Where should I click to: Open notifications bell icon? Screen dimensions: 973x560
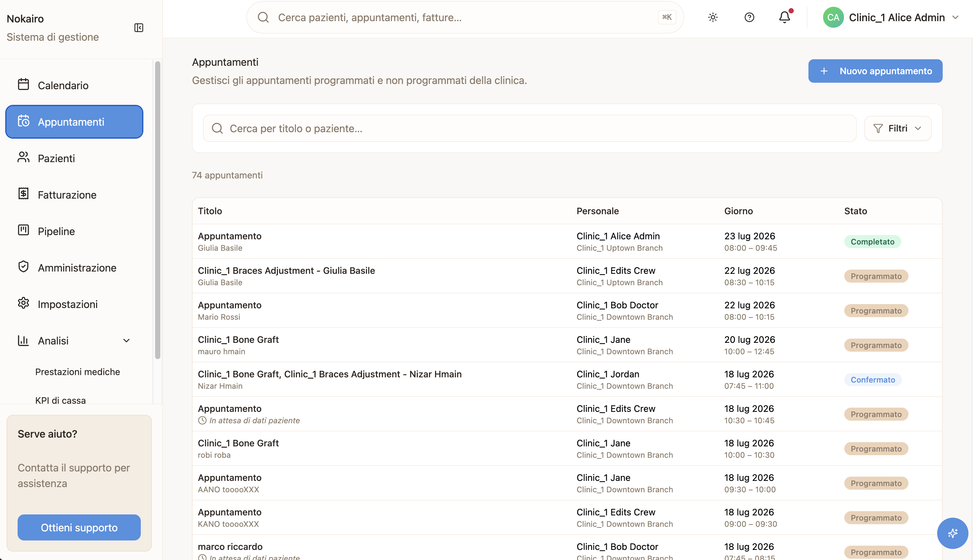coord(785,17)
